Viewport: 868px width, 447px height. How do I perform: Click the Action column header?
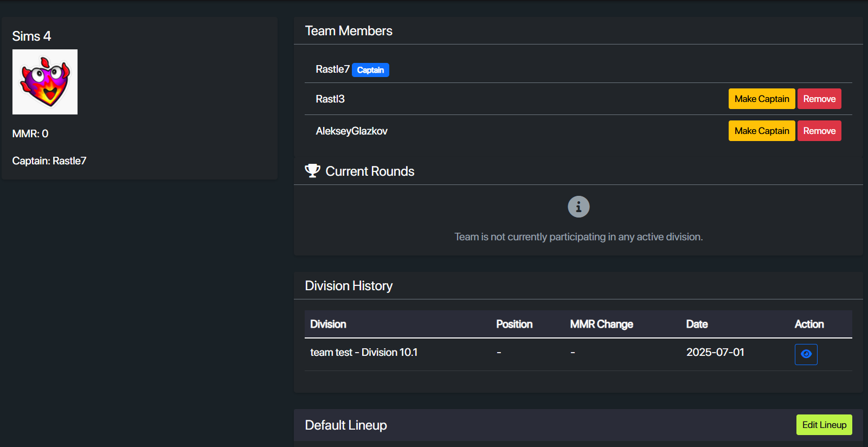[809, 324]
